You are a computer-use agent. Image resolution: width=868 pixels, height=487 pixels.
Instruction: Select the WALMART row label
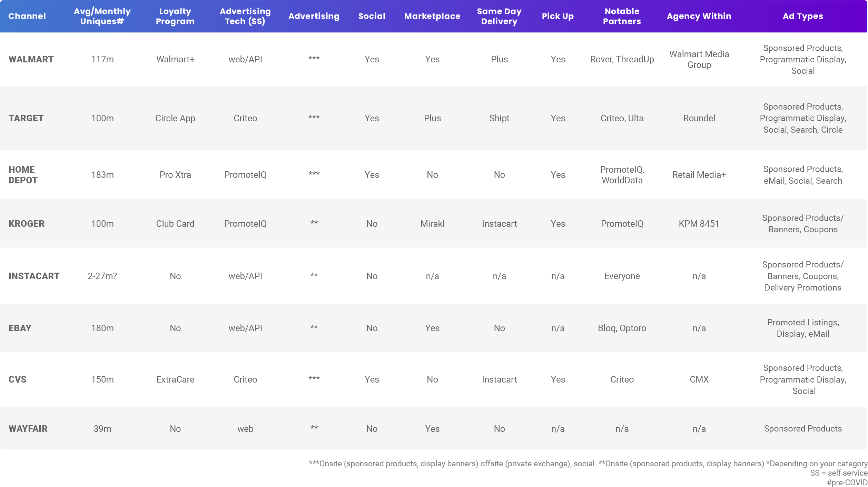click(x=31, y=59)
